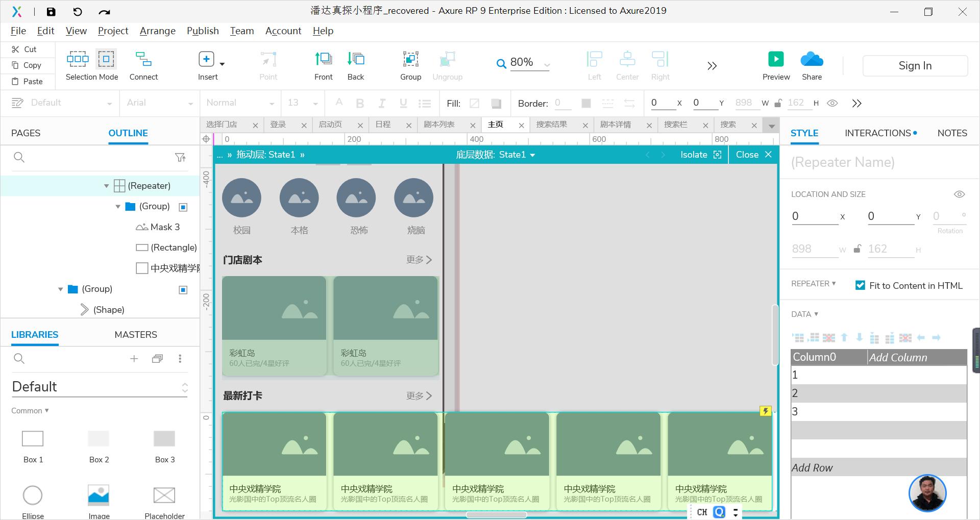Bring selection to Front
Image resolution: width=980 pixels, height=520 pixels.
323,59
